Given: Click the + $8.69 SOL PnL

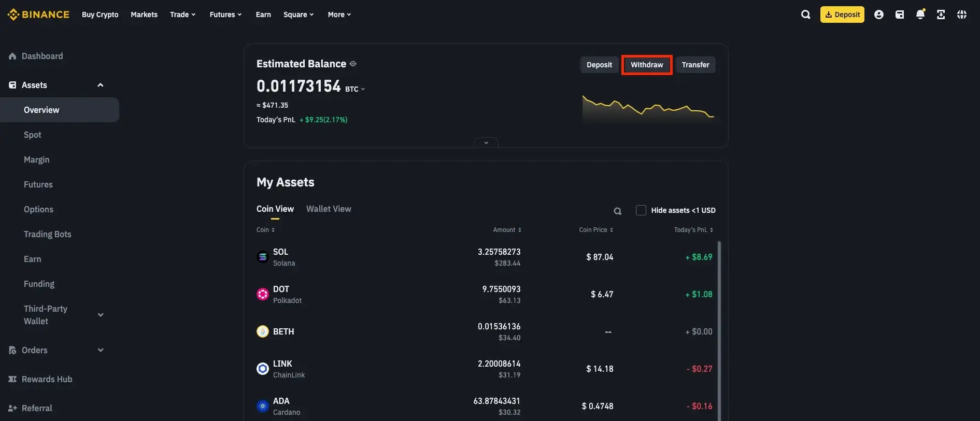Looking at the screenshot, I should 699,257.
